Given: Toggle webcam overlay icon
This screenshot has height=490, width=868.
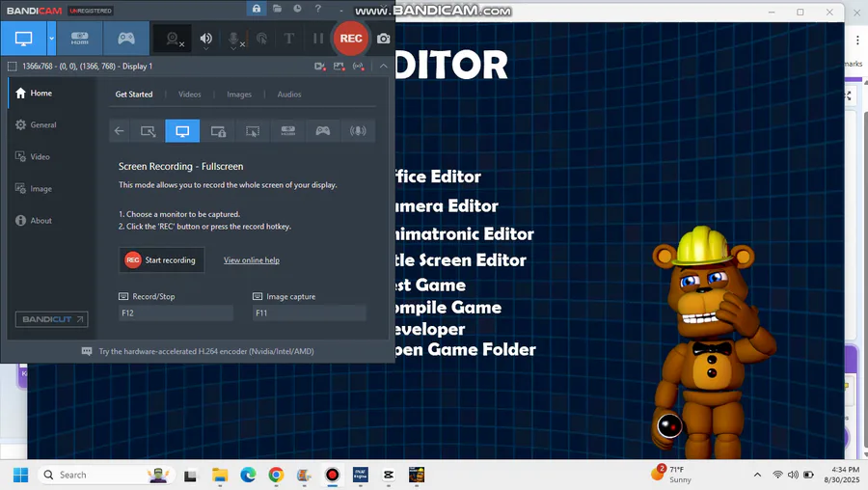Looking at the screenshot, I should [173, 39].
